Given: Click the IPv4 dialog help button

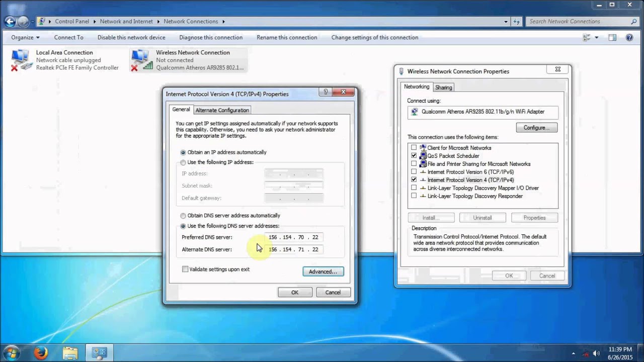Looking at the screenshot, I should tap(326, 92).
